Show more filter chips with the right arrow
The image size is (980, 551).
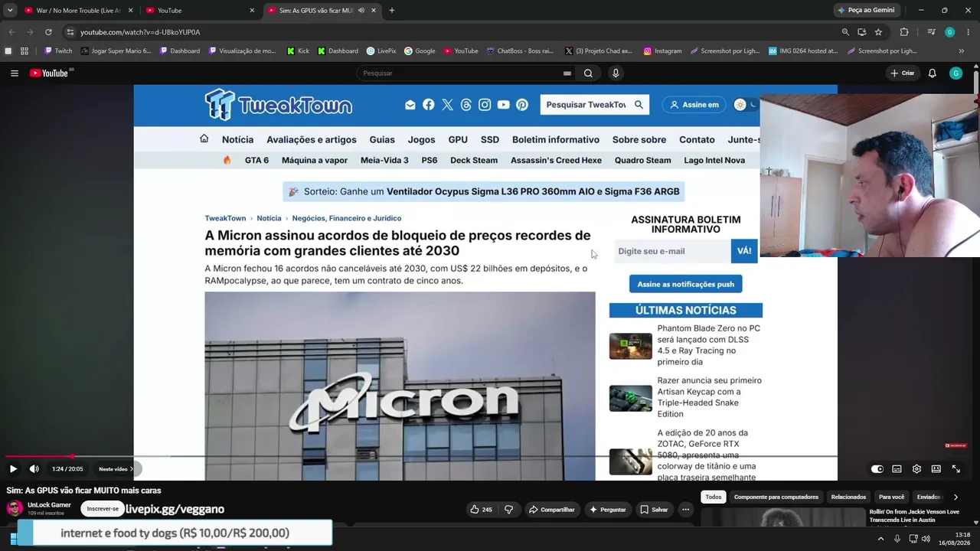coord(955,497)
